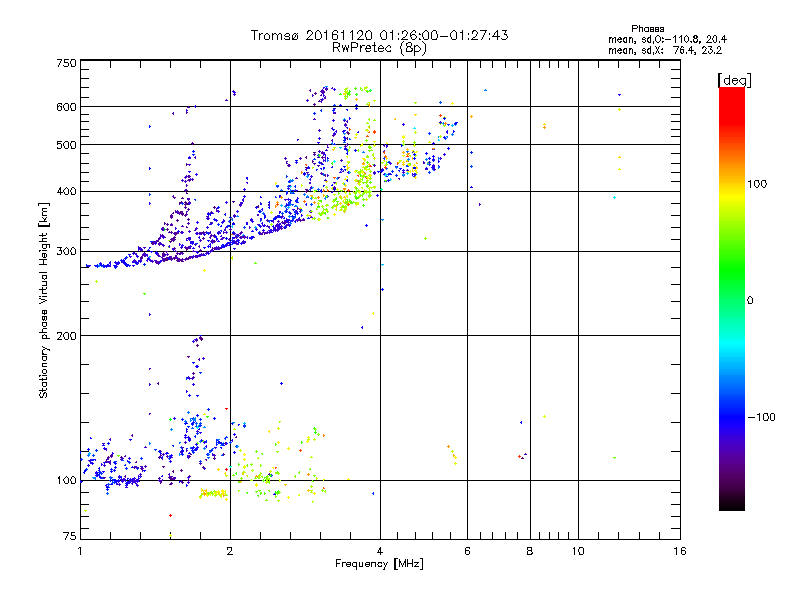This screenshot has width=800, height=600.
Task: Click the "[deg]" colorbar unit label
Action: 734,80
